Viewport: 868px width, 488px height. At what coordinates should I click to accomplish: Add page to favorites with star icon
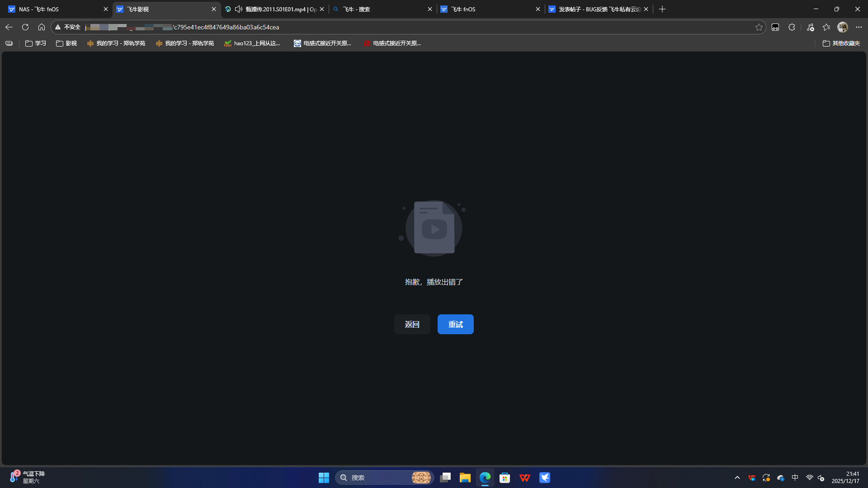point(759,27)
